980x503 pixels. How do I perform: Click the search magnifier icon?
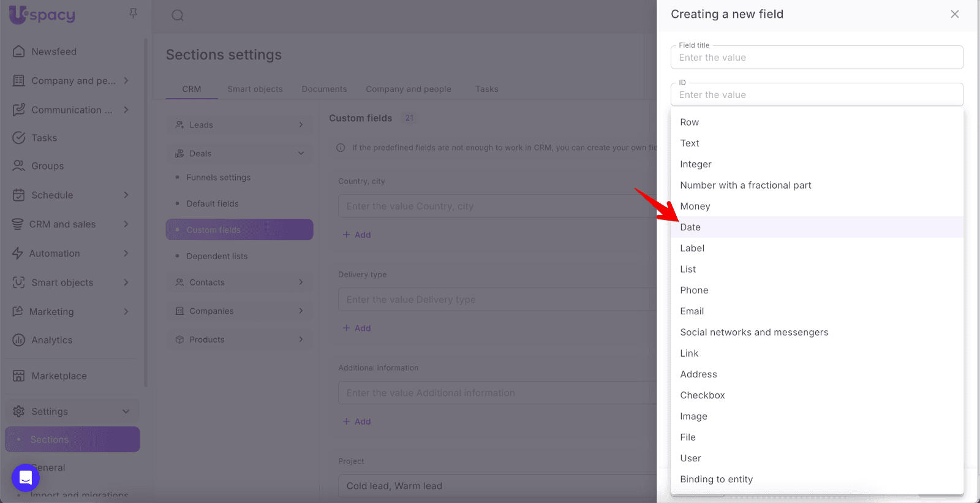(x=178, y=15)
